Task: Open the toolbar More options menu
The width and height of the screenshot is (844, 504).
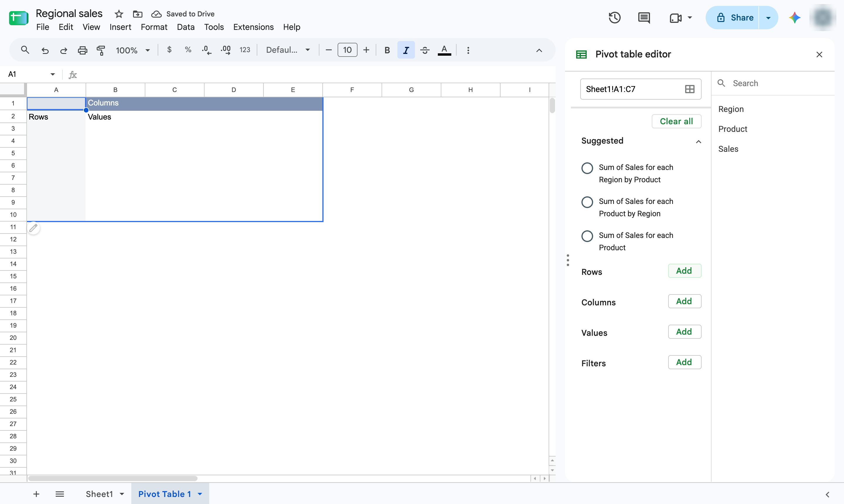Action: (x=468, y=50)
